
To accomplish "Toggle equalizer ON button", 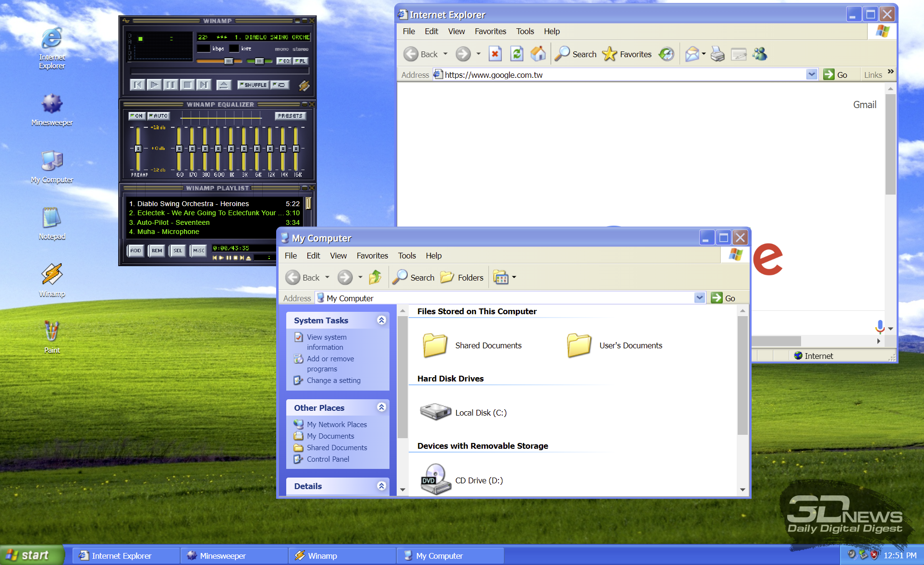I will pyautogui.click(x=137, y=116).
